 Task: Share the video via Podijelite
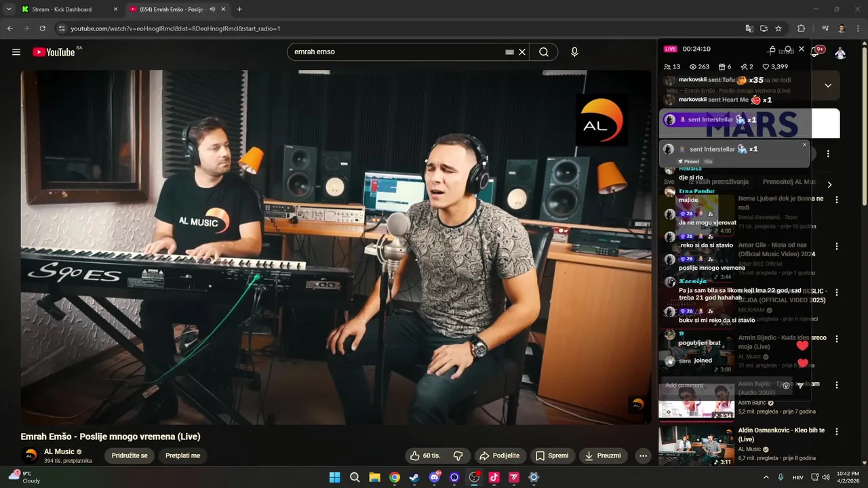click(x=500, y=455)
